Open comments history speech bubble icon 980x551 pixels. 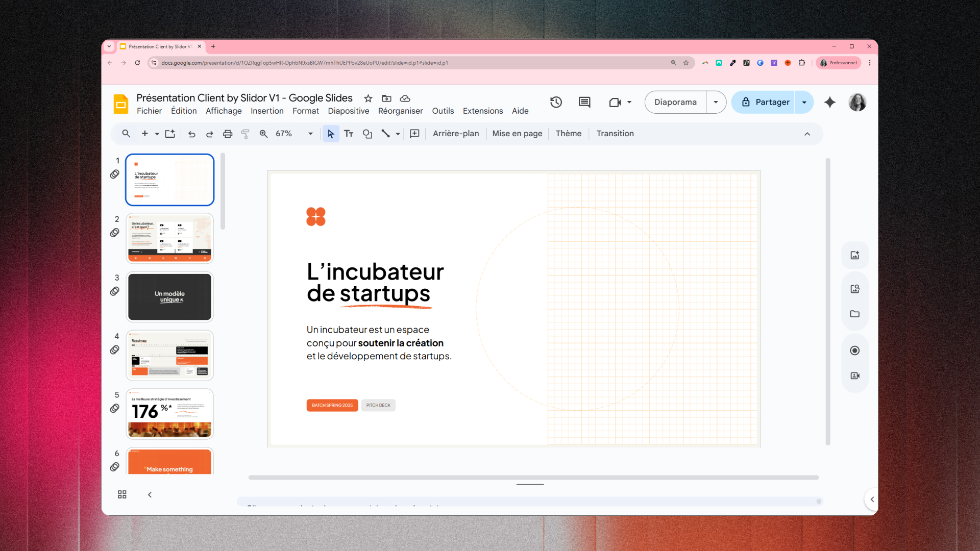tap(584, 102)
